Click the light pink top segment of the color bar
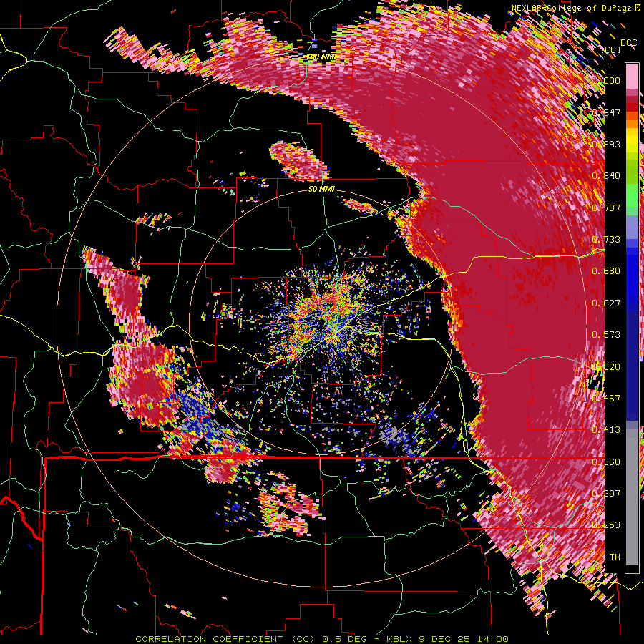This screenshot has width=644, height=644. [x=632, y=76]
